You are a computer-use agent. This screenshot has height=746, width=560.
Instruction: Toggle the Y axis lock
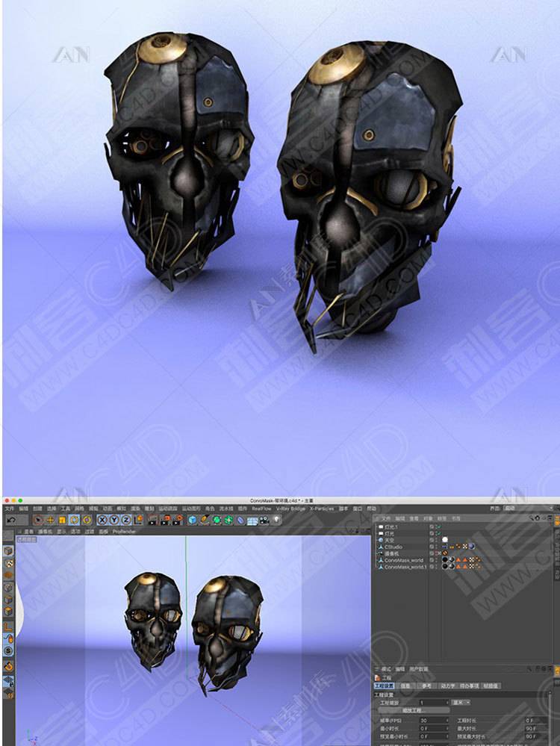point(114,520)
